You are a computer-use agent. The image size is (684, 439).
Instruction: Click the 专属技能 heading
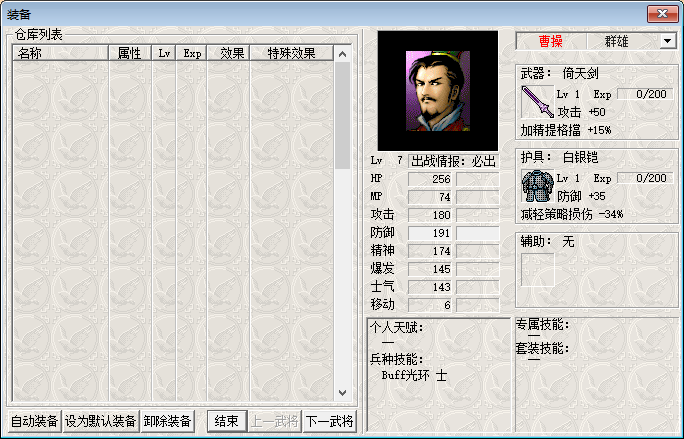click(x=542, y=324)
